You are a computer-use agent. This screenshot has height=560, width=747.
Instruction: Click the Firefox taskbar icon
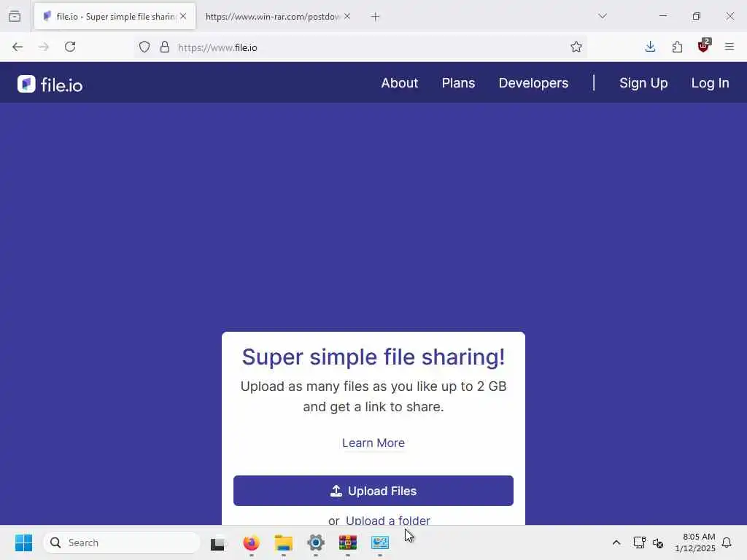tap(251, 542)
